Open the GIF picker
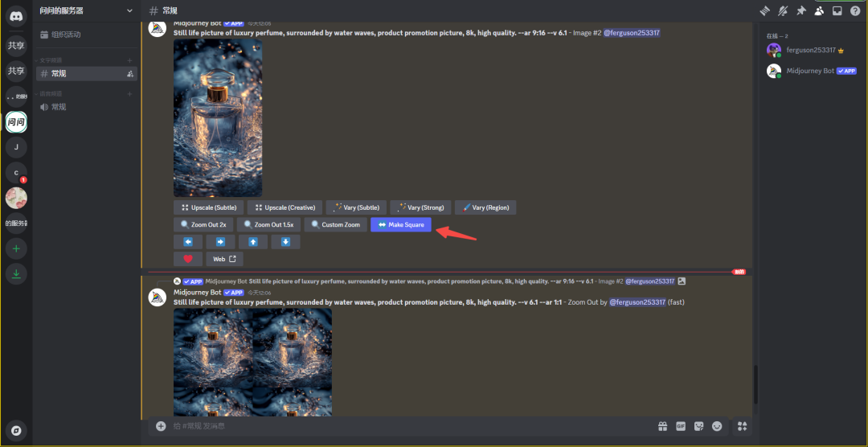This screenshot has width=868, height=447. tap(681, 426)
